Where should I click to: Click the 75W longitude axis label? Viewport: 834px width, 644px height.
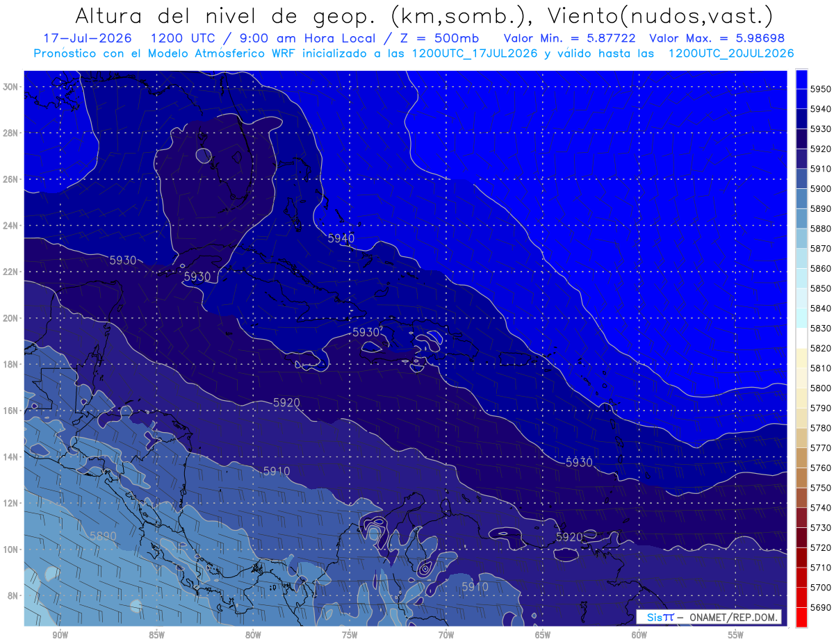pyautogui.click(x=350, y=635)
